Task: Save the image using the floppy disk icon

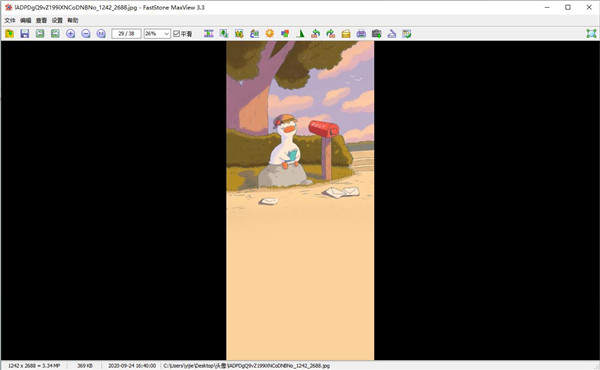Action: (25, 34)
